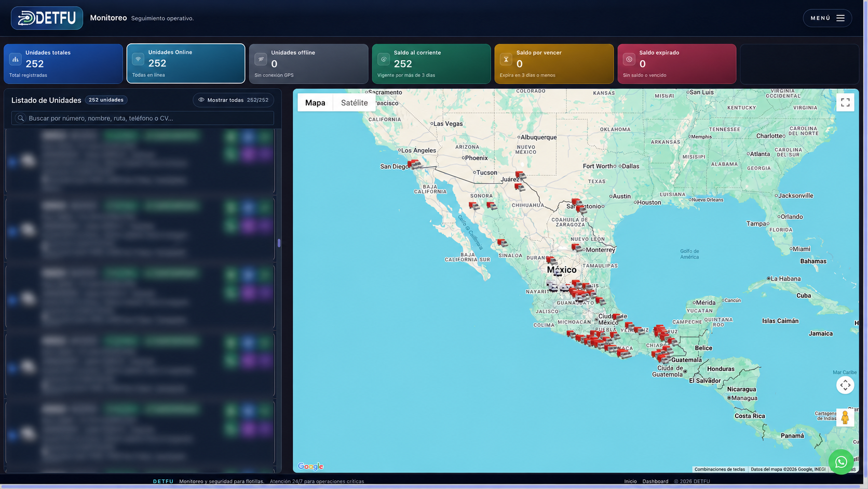This screenshot has width=868, height=489.
Task: Click the Saldo expirado card icon
Action: point(629,59)
